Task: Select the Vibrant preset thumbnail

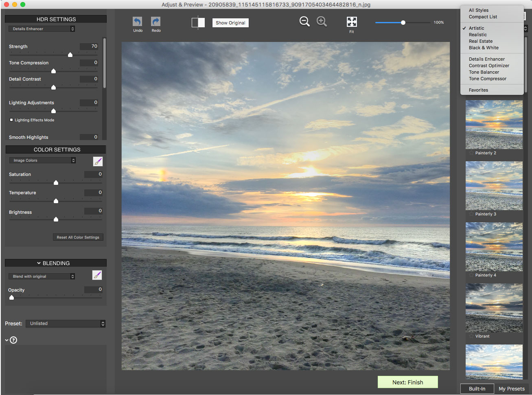Action: [x=494, y=308]
